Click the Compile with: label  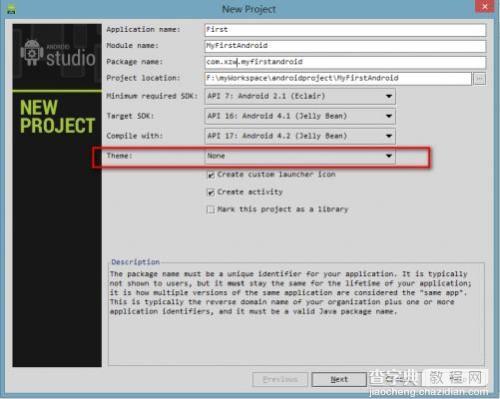coord(135,136)
